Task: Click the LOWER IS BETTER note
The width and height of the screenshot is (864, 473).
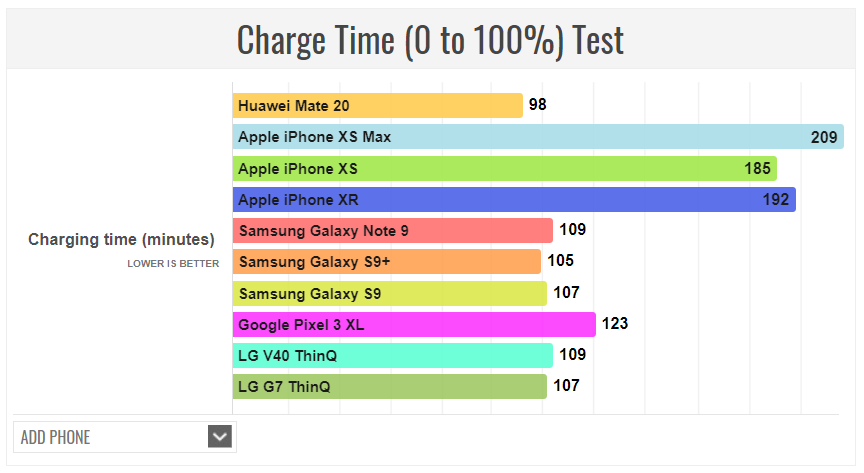Action: [173, 264]
